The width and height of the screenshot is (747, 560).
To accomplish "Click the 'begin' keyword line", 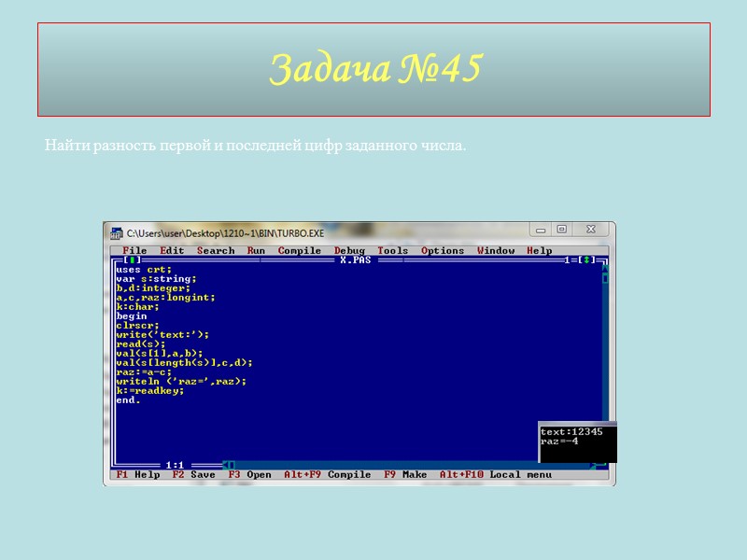I will click(132, 316).
